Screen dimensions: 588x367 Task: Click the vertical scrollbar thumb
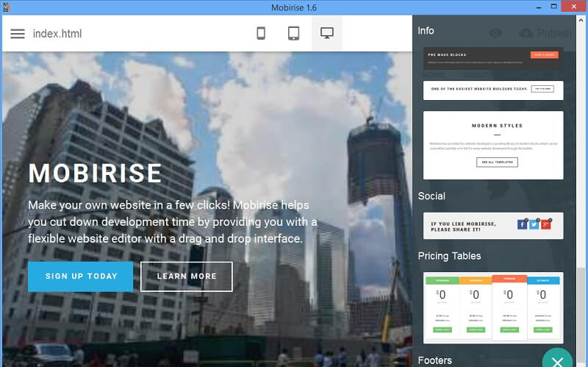[x=581, y=317]
